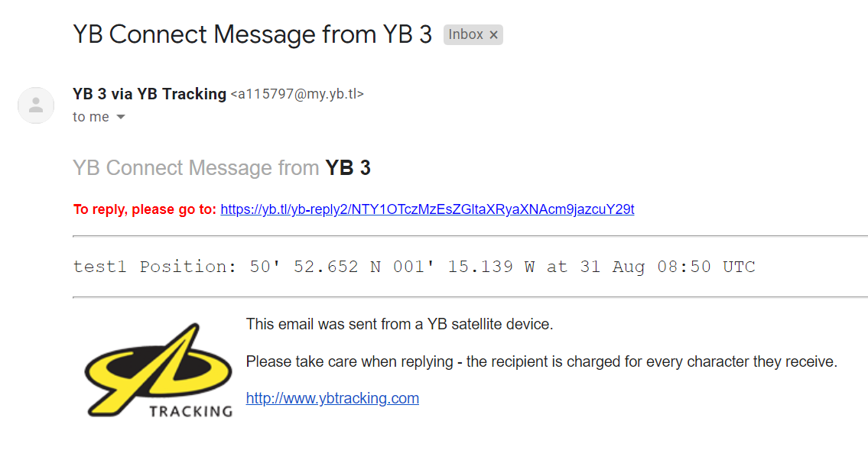Click the "31 Aug 08:50 UTC" timestamp
The image size is (868, 460).
tap(668, 267)
